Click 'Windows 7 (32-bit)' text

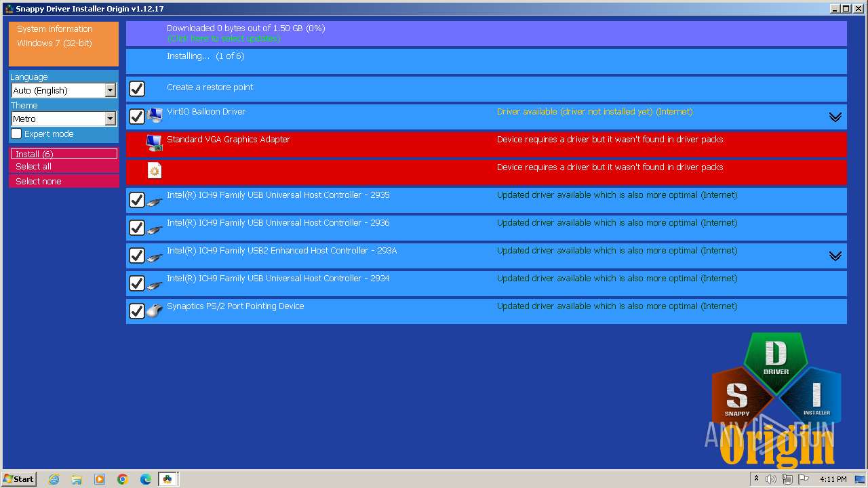pyautogui.click(x=54, y=43)
